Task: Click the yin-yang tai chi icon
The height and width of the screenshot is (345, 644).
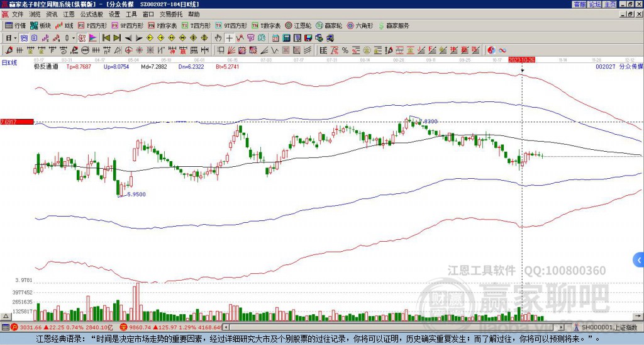Action: point(491,50)
